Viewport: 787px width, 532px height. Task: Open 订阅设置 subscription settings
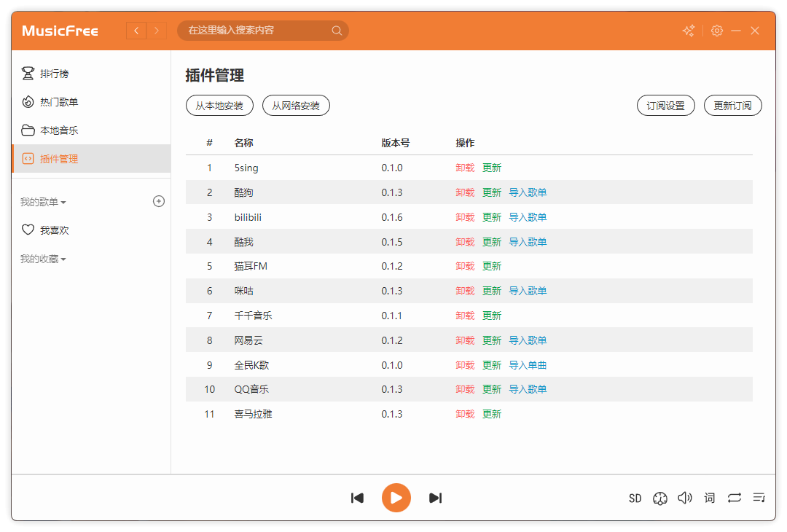(x=666, y=106)
